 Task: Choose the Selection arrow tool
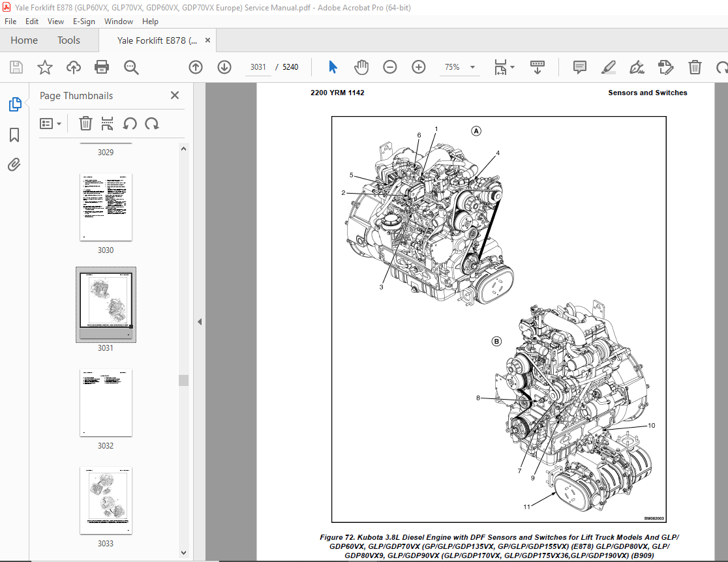(333, 67)
